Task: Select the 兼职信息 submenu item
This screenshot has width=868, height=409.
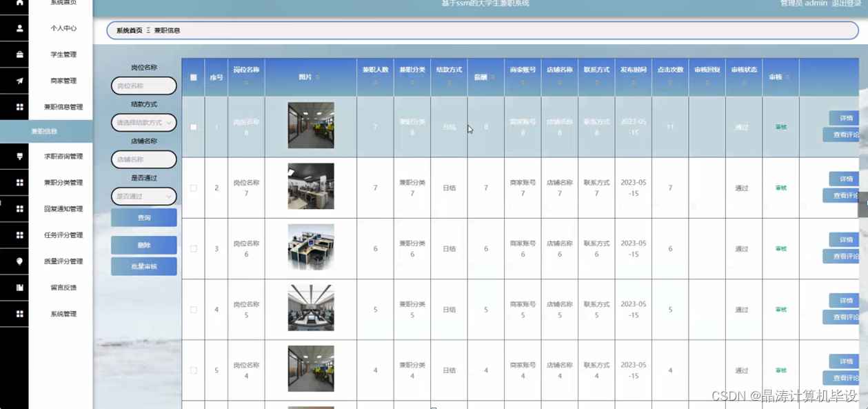Action: [46, 131]
